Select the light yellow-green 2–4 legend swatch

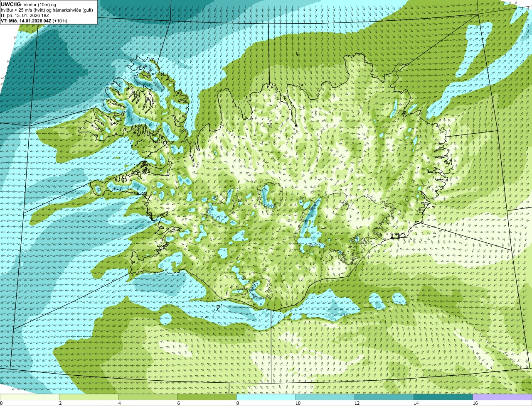[x=89, y=397]
